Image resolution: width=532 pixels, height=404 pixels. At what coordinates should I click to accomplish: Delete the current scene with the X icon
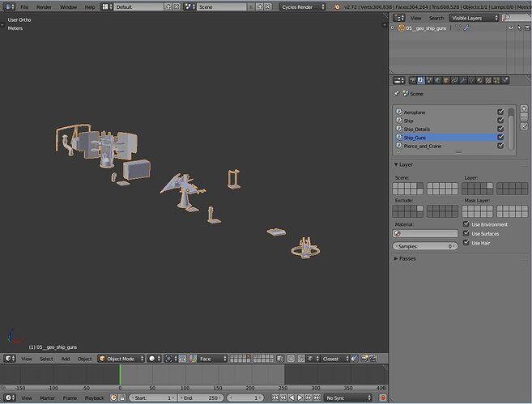268,6
